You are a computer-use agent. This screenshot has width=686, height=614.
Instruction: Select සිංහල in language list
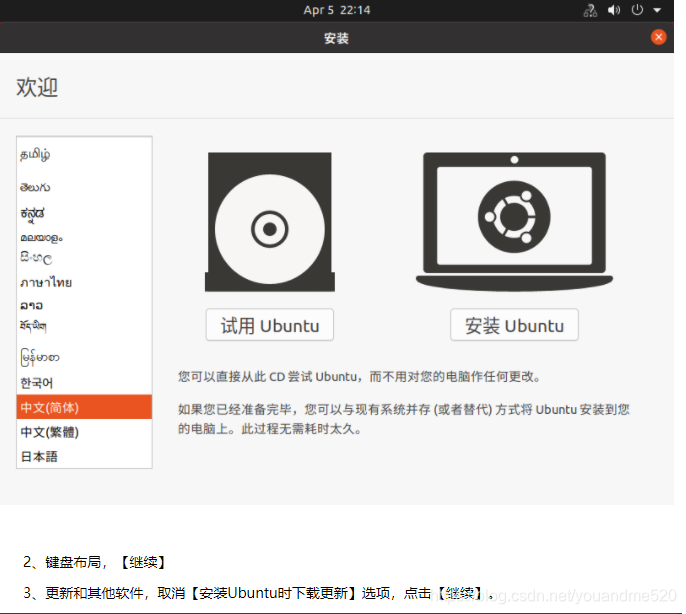click(84, 258)
